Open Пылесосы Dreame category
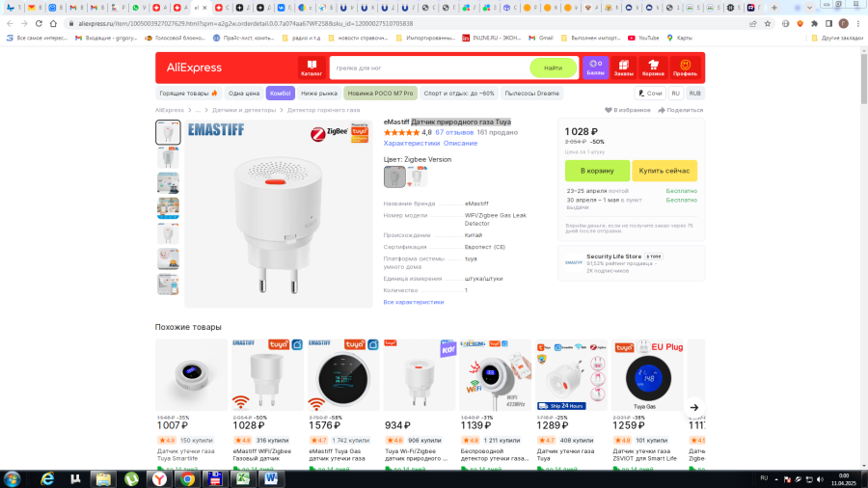Viewport: 868px width, 488px height. 532,94
